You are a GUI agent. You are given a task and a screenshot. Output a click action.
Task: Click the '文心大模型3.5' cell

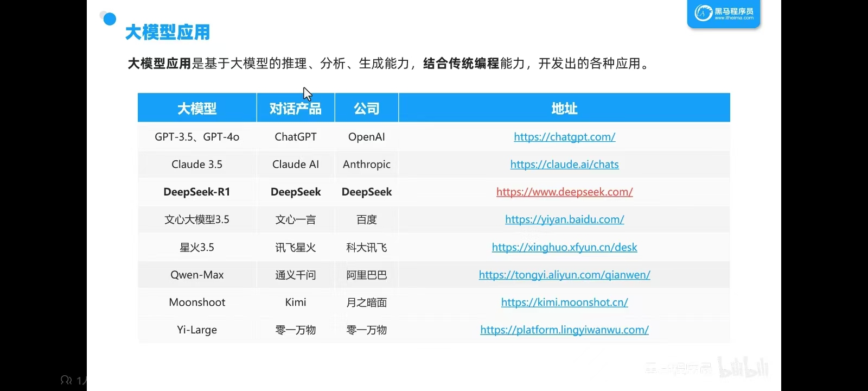click(x=197, y=219)
